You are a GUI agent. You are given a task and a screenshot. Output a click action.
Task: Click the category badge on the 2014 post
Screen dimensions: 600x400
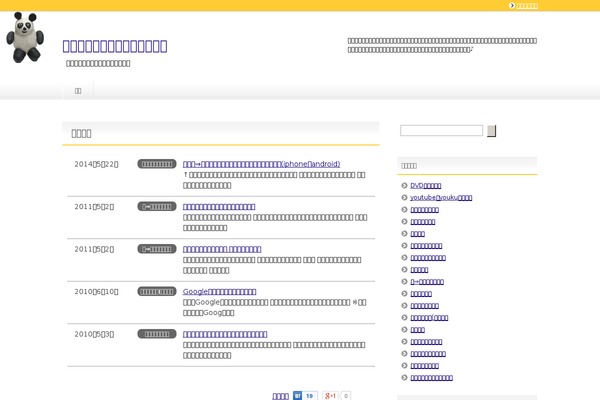tap(157, 164)
